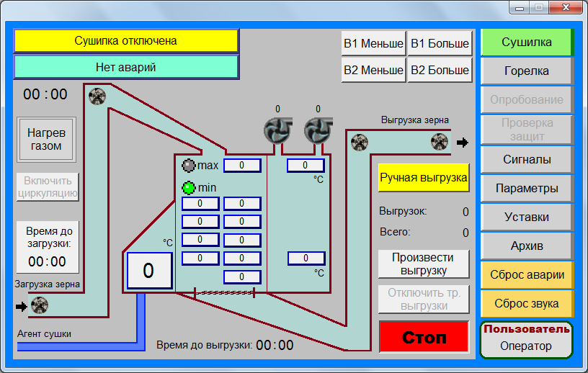Click the Выгрузка зерна label
Viewport: 588px width, 373px height.
pyautogui.click(x=415, y=120)
